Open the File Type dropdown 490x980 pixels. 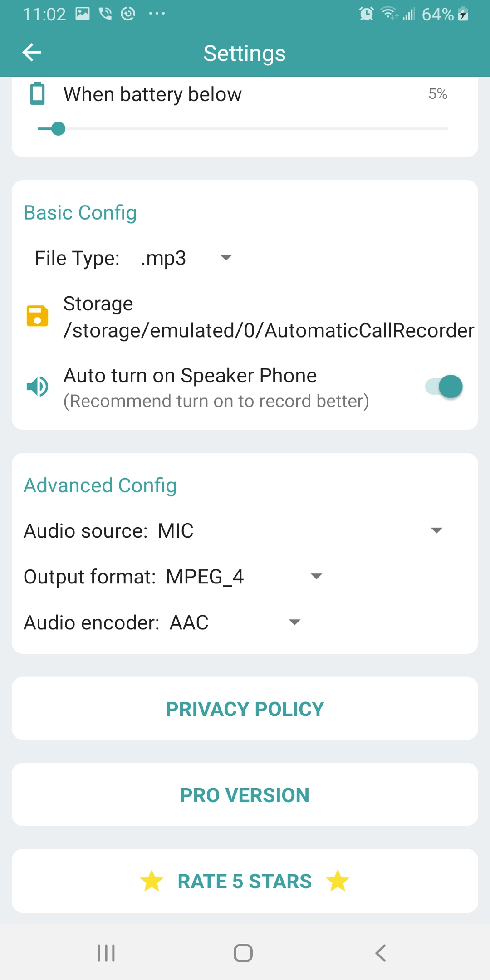pyautogui.click(x=226, y=258)
